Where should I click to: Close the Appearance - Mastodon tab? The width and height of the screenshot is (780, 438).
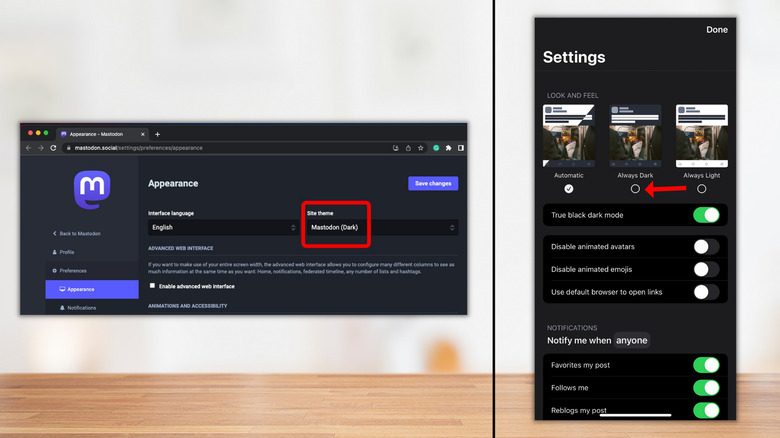[x=143, y=134]
